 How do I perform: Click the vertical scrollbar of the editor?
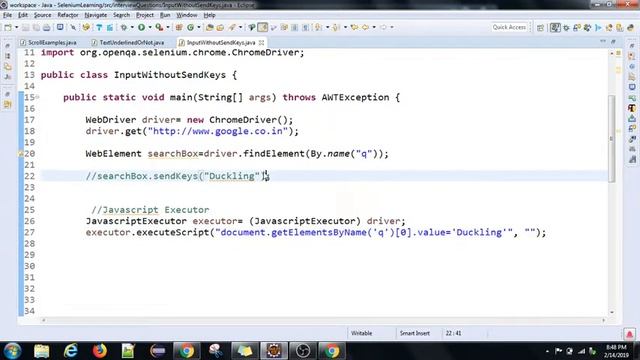tap(611, 139)
